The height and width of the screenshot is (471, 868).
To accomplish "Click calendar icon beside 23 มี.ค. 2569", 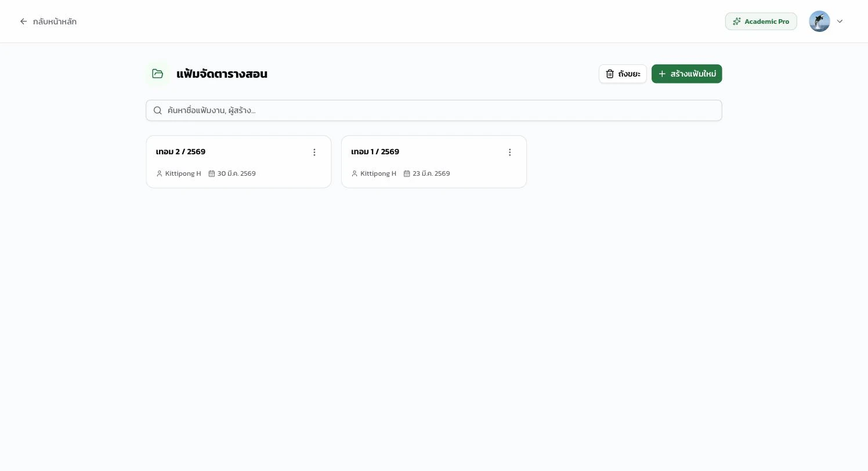I will pos(407,173).
